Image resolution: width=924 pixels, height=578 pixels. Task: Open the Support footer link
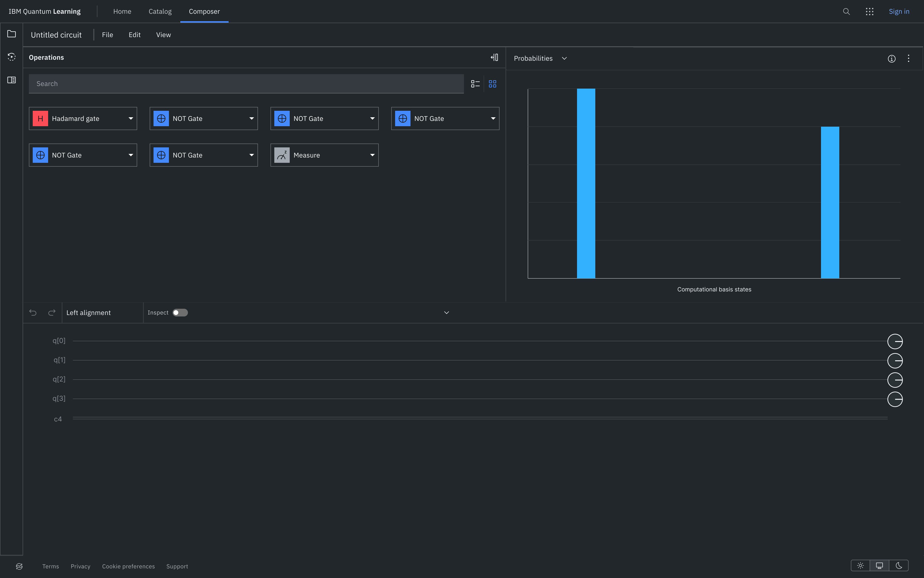pyautogui.click(x=177, y=566)
